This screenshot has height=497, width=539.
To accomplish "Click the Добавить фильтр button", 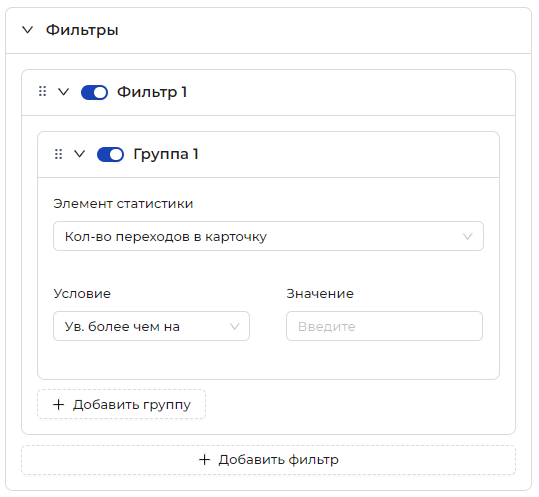I will [x=268, y=460].
